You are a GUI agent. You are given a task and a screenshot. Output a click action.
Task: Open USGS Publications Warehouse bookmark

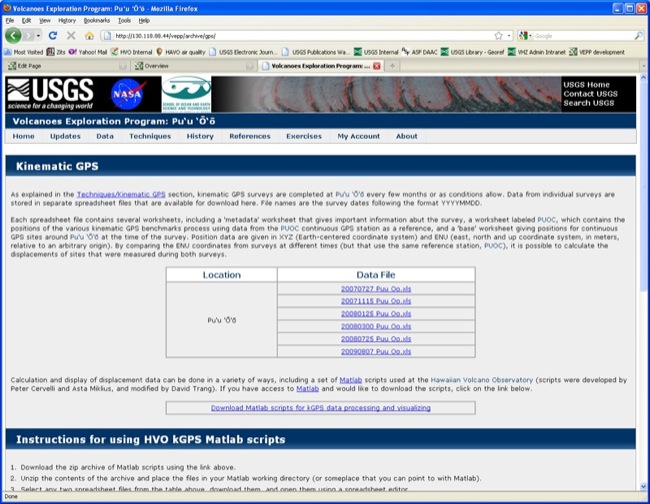coord(315,52)
